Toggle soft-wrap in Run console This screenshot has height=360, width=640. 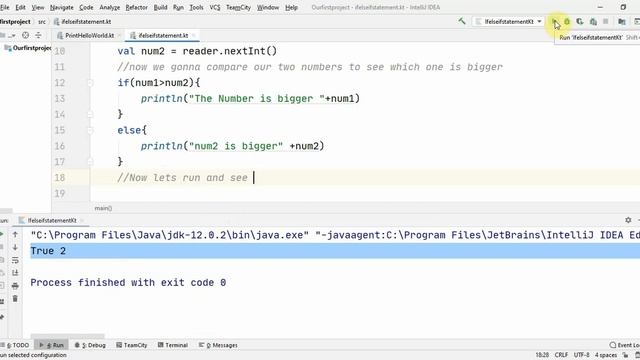15,260
